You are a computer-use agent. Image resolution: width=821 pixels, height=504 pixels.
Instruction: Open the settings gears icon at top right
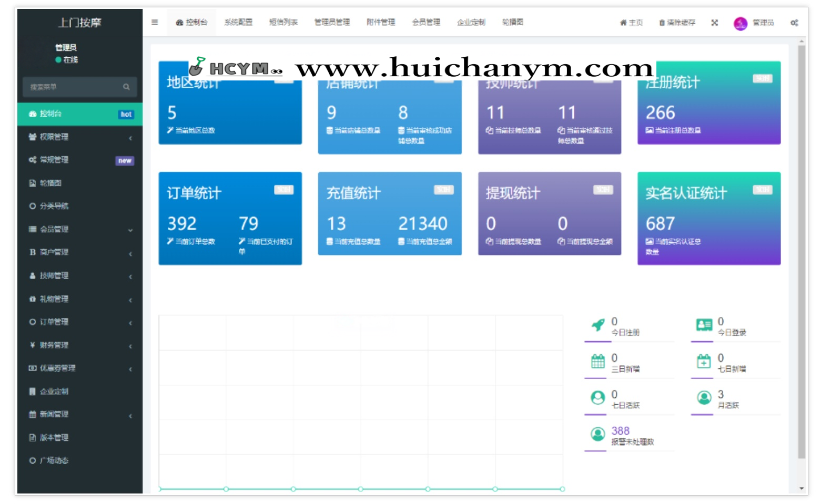[794, 23]
